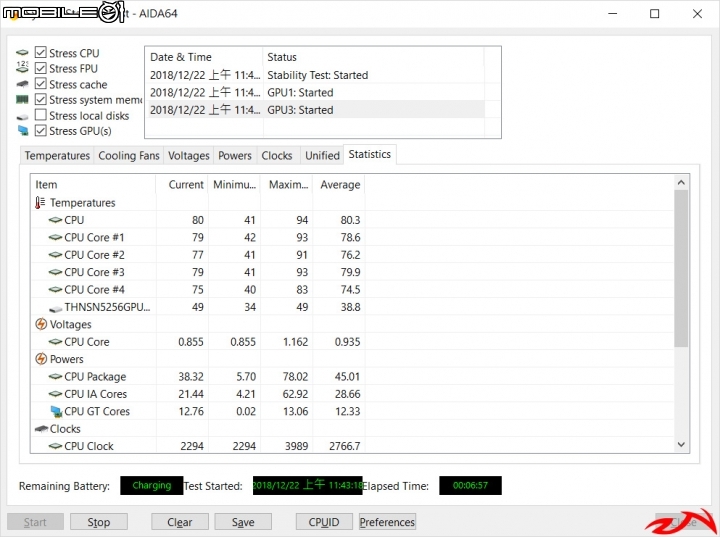The height and width of the screenshot is (537, 720).
Task: Toggle the Stress system memory checkbox
Action: point(41,99)
